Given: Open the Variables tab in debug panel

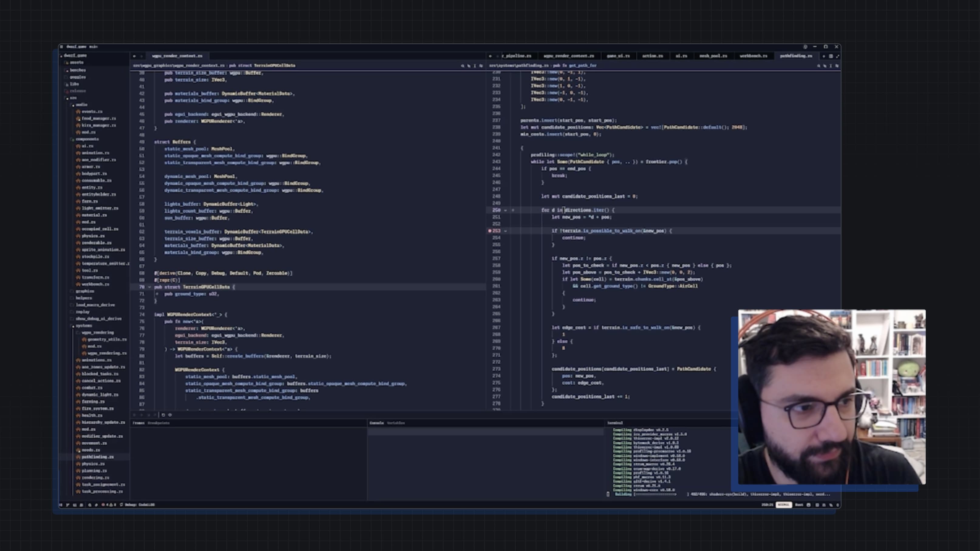Looking at the screenshot, I should [x=396, y=423].
